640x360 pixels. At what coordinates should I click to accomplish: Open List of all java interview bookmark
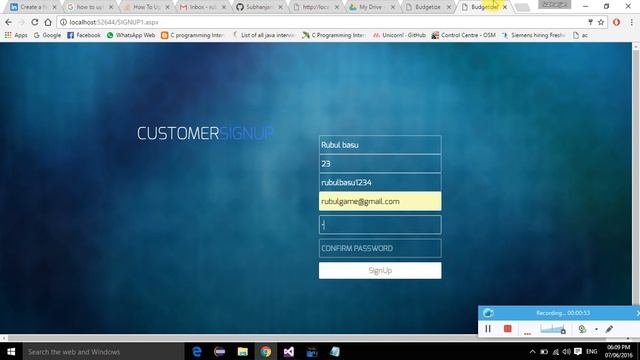pyautogui.click(x=264, y=36)
